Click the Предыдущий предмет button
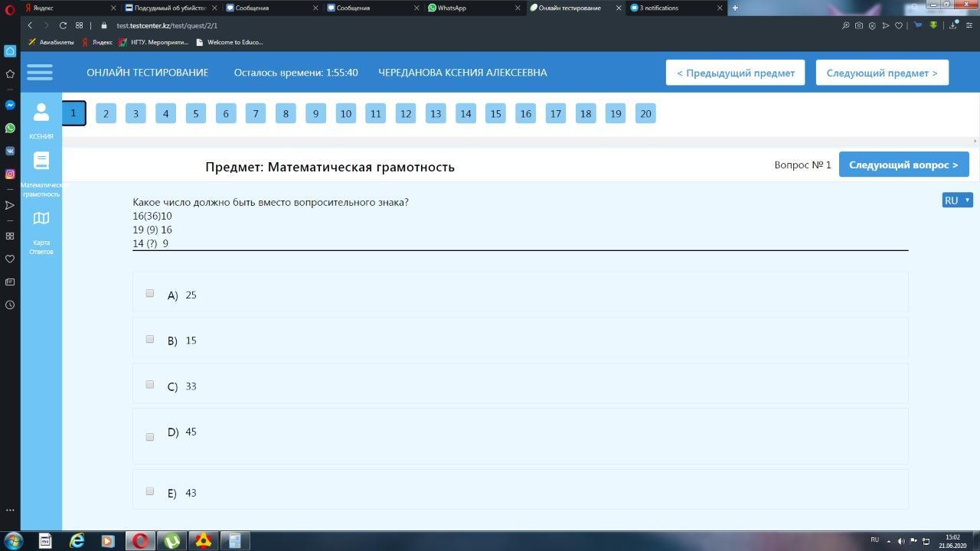The width and height of the screenshot is (980, 551). point(735,73)
